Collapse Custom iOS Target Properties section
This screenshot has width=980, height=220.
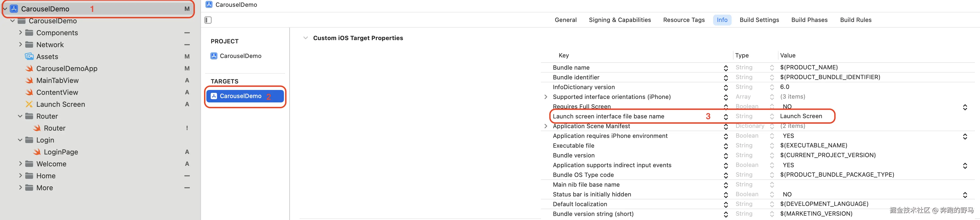click(x=305, y=38)
